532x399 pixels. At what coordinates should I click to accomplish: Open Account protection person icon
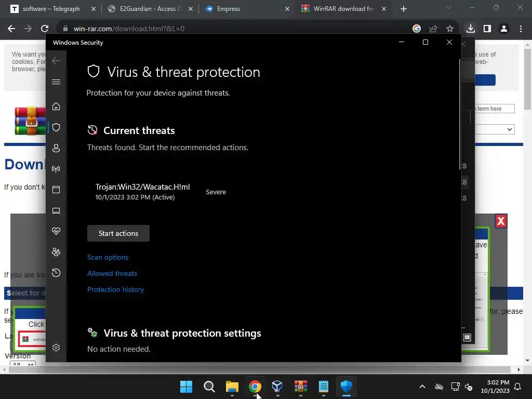[56, 148]
